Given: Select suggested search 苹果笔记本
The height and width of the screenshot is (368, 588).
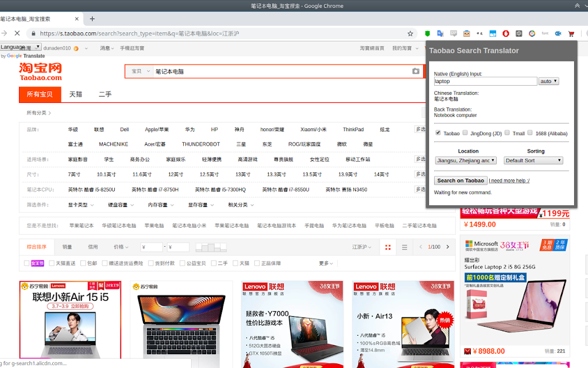Looking at the screenshot, I should (x=82, y=225).
